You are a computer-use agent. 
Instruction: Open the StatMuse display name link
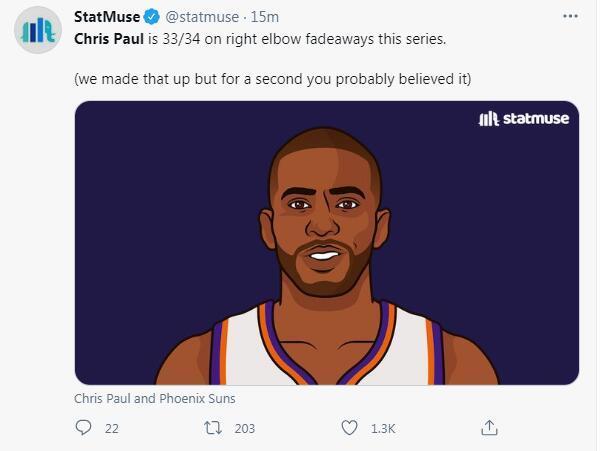click(x=108, y=17)
